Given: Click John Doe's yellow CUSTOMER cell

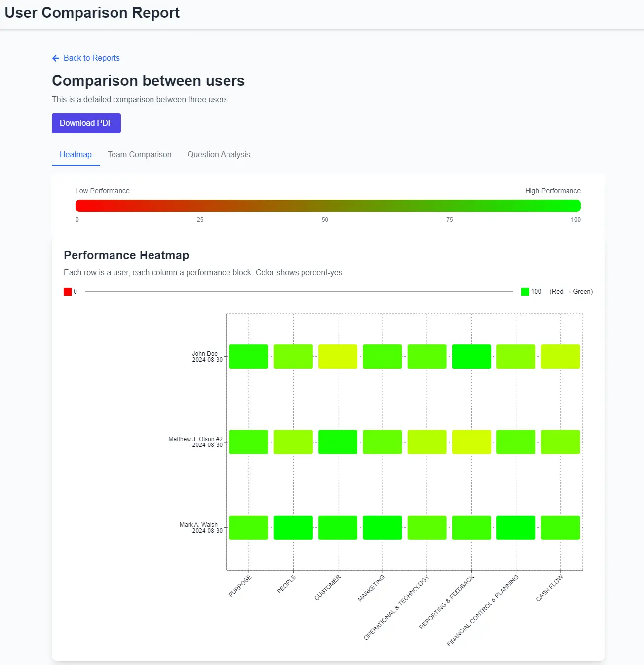Looking at the screenshot, I should pos(338,357).
